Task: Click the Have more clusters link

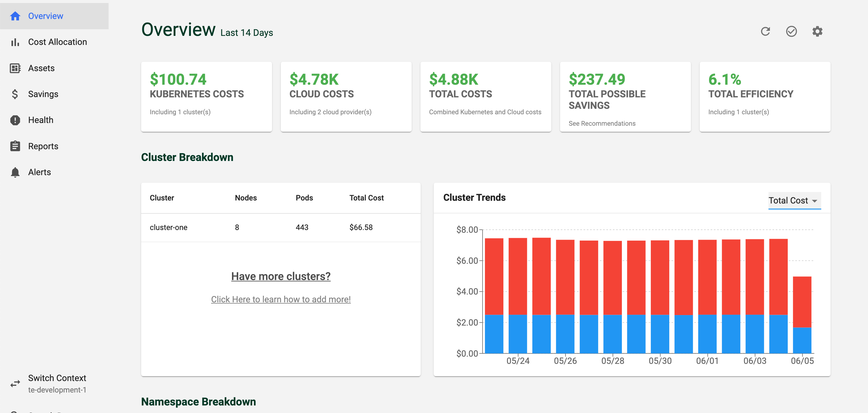Action: pos(281,275)
